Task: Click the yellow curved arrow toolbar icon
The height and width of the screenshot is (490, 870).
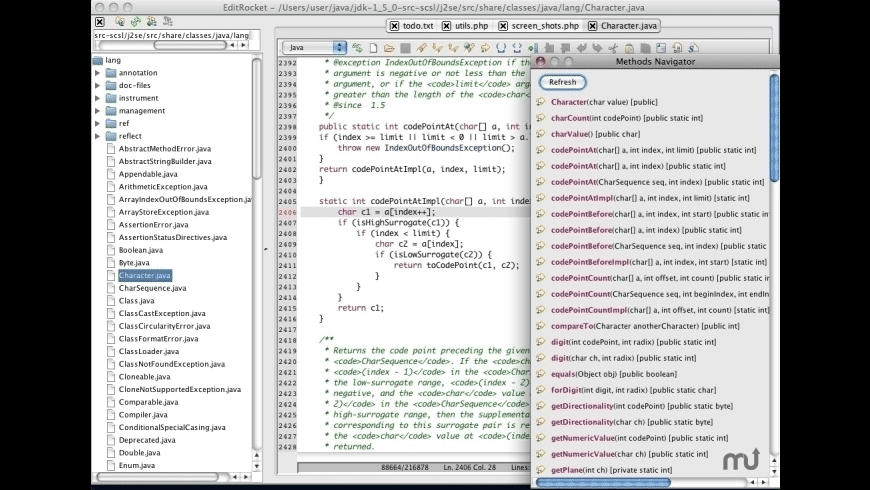Action: 485,48
